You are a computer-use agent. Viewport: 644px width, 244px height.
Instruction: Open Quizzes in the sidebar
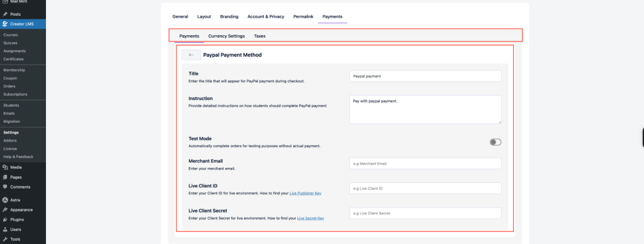[x=10, y=43]
